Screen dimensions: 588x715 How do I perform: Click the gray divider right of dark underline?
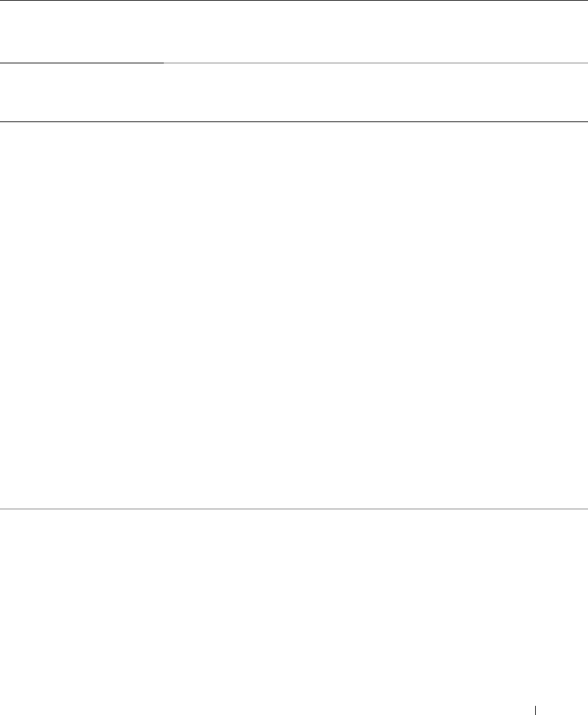376,63
